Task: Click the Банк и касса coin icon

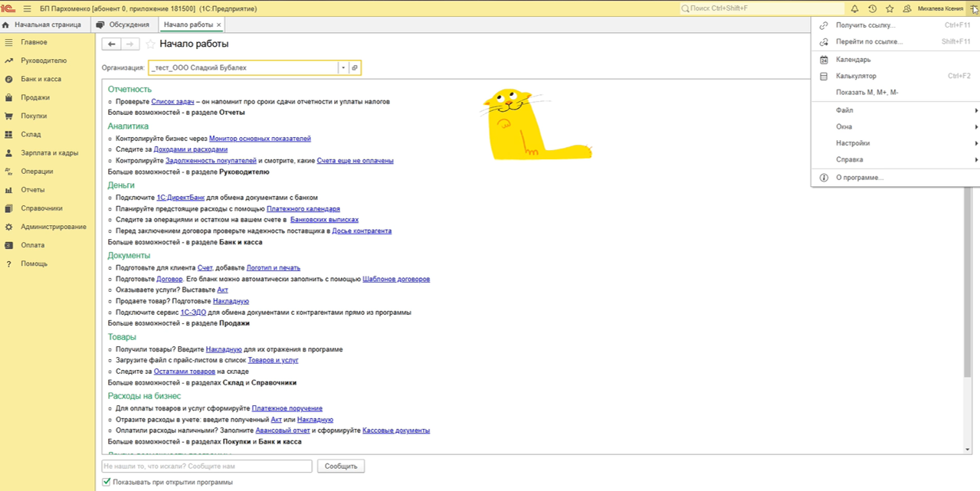Action: pos(8,79)
